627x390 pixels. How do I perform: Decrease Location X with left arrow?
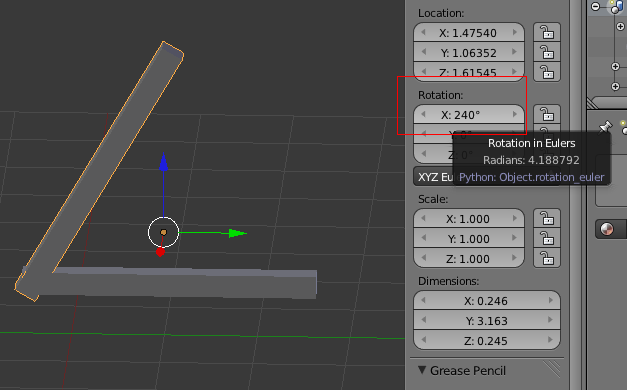pyautogui.click(x=423, y=32)
